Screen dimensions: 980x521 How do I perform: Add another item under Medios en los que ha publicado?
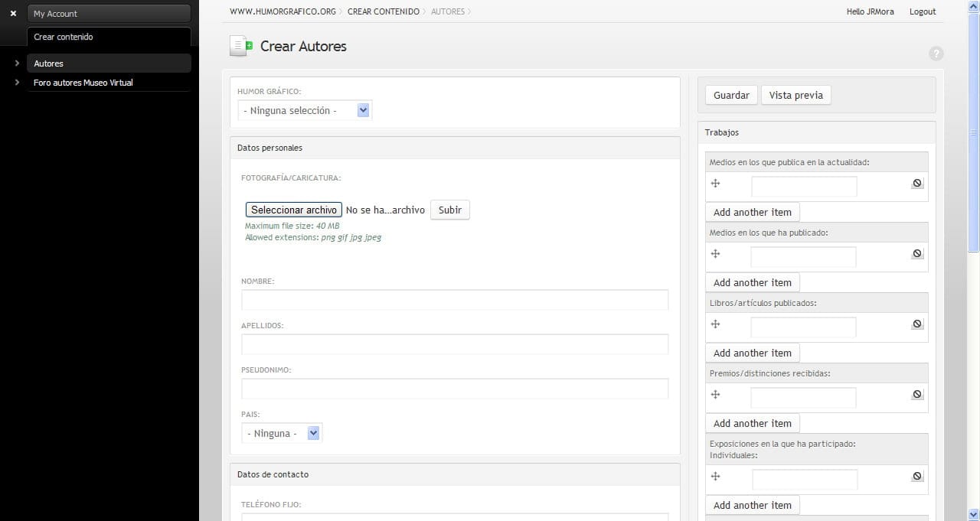click(752, 282)
